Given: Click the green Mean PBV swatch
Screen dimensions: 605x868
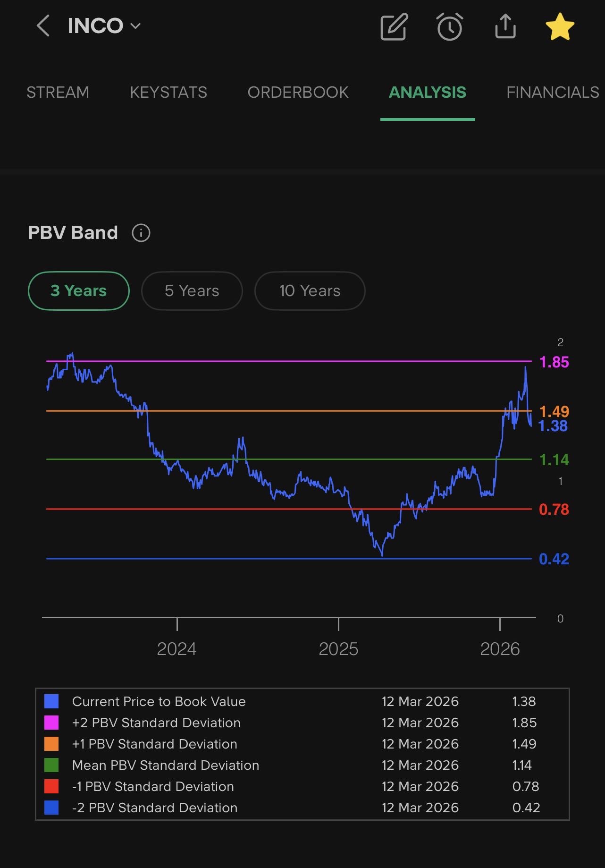Looking at the screenshot, I should click(x=51, y=765).
